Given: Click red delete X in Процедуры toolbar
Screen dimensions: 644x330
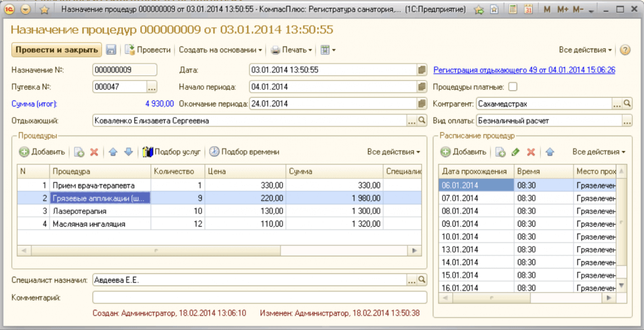Looking at the screenshot, I should tap(94, 152).
